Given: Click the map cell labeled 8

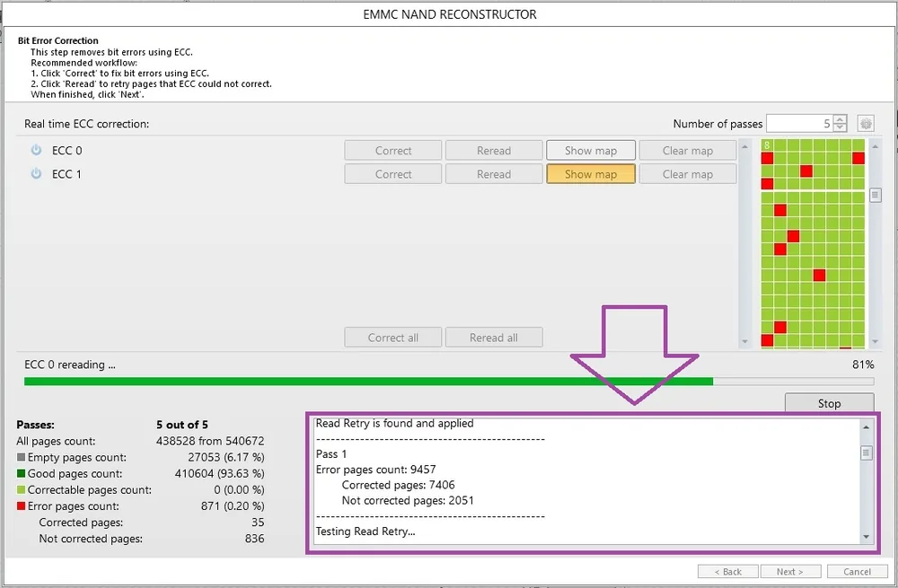Looking at the screenshot, I should [767, 145].
